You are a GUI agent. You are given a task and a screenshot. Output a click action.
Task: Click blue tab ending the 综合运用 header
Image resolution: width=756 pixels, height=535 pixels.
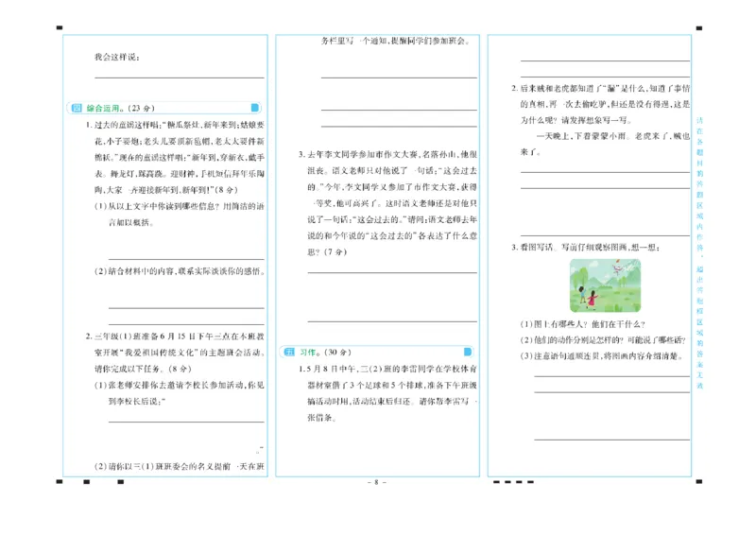(255, 108)
